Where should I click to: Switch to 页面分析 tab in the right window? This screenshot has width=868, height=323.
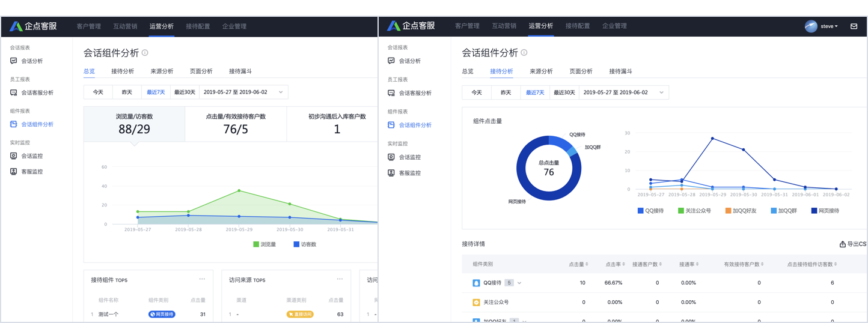[x=581, y=71]
